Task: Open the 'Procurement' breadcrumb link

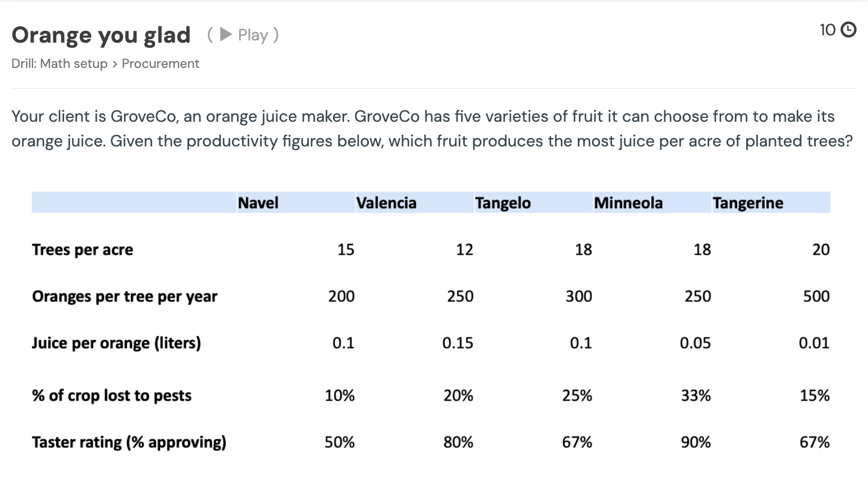Action: 161,63
